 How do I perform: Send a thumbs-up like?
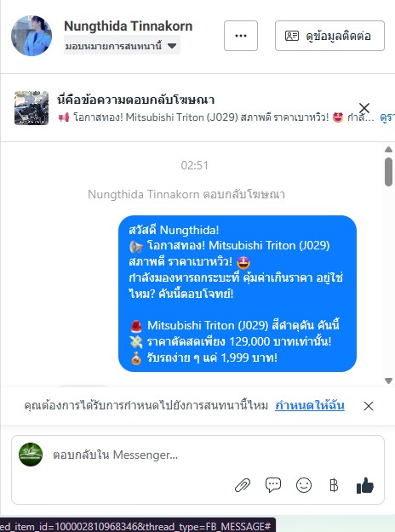coord(365,485)
